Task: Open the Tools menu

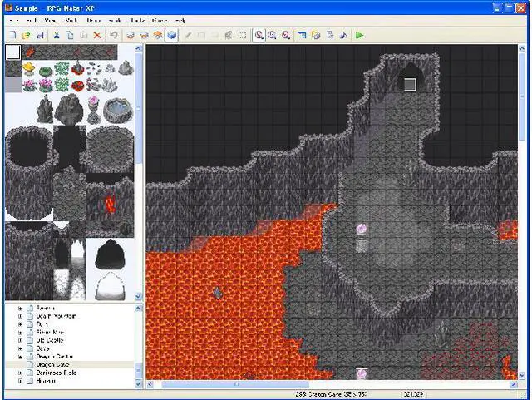Action: pyautogui.click(x=138, y=19)
